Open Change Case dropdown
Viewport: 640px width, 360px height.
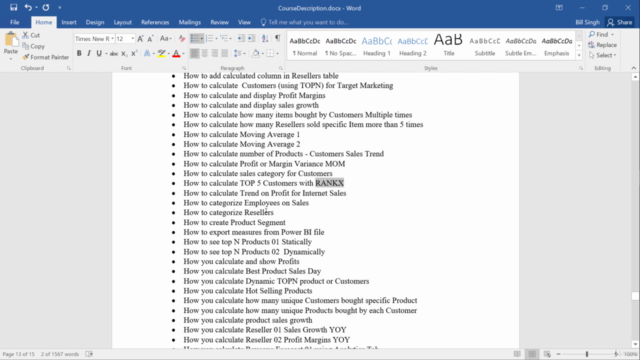[165, 39]
